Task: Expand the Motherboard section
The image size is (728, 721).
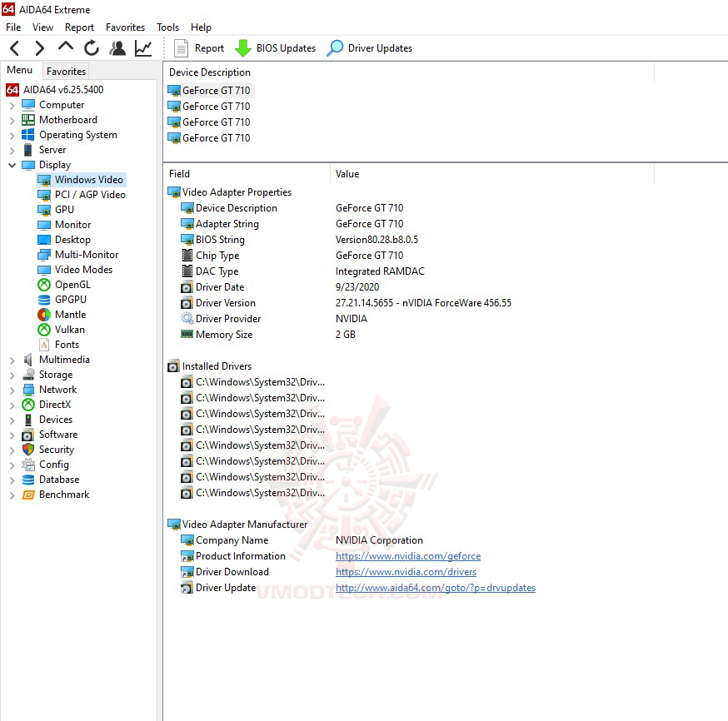Action: tap(11, 120)
